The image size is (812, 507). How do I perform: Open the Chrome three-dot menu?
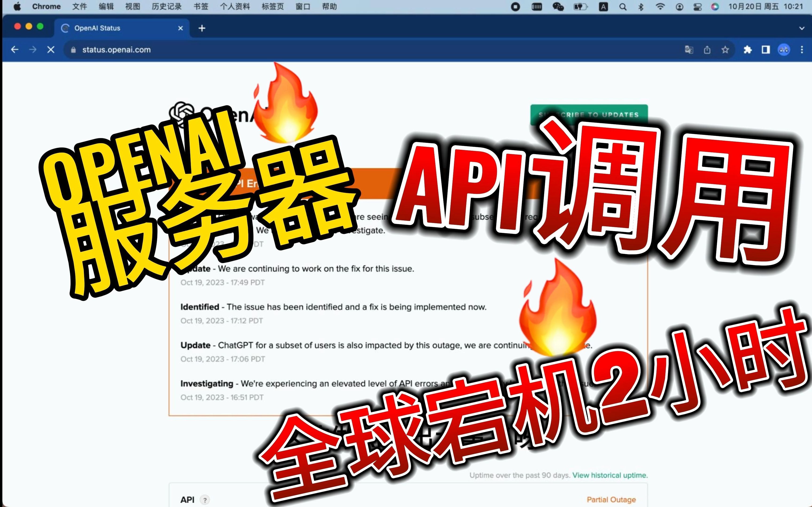[x=802, y=50]
